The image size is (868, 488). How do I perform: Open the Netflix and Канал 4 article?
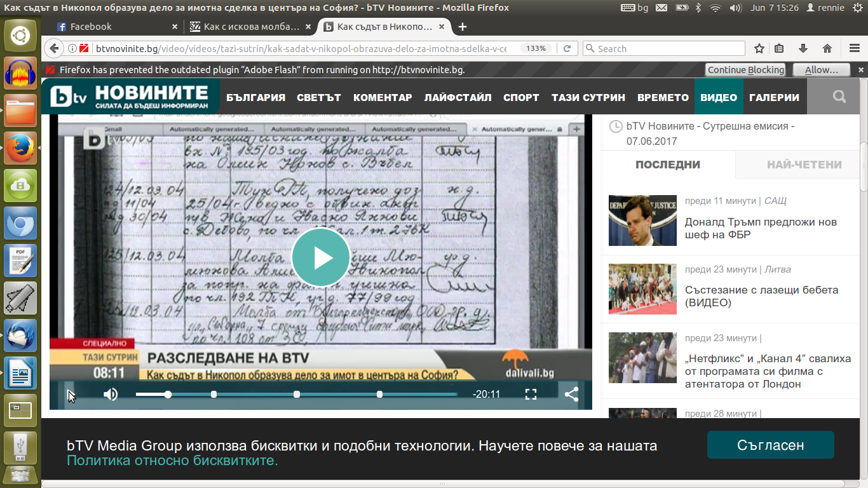[768, 371]
